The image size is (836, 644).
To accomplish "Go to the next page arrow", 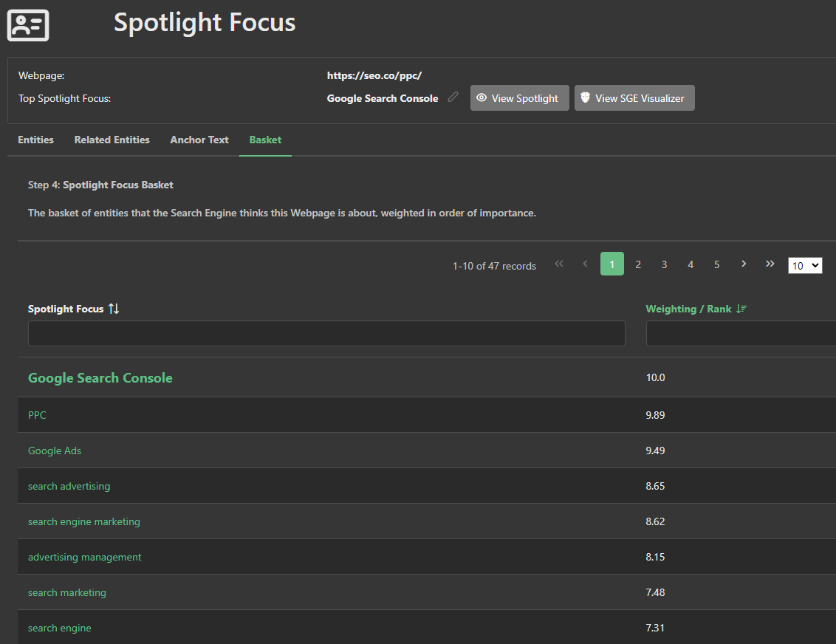I will (744, 264).
